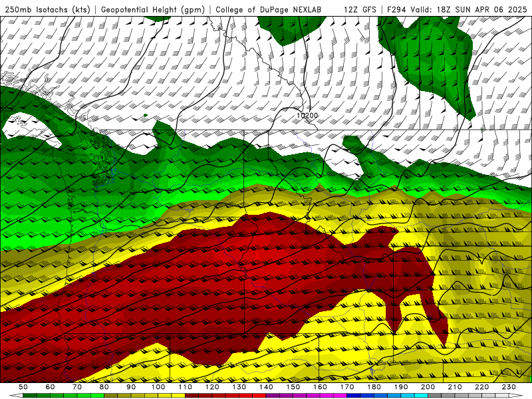Click the 200 value on the color scale
This screenshot has width=532, height=399.
pos(428,387)
